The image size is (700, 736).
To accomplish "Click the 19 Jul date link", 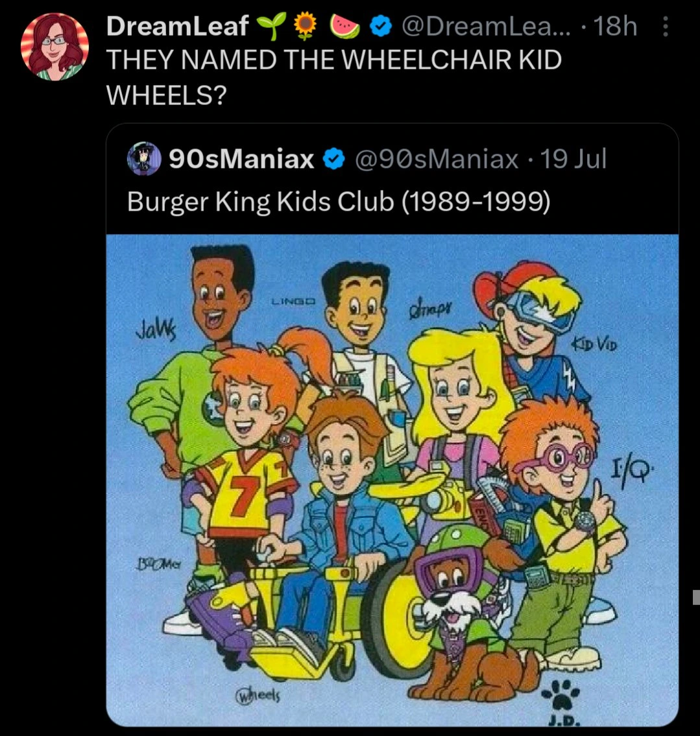I will [x=573, y=159].
